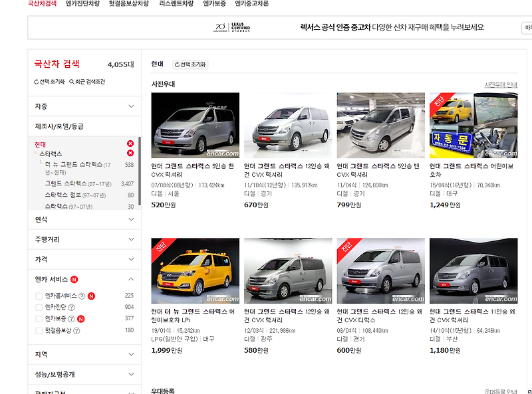Click help icon next to 헛걸음보상
This screenshot has width=532, height=394.
coord(76,331)
